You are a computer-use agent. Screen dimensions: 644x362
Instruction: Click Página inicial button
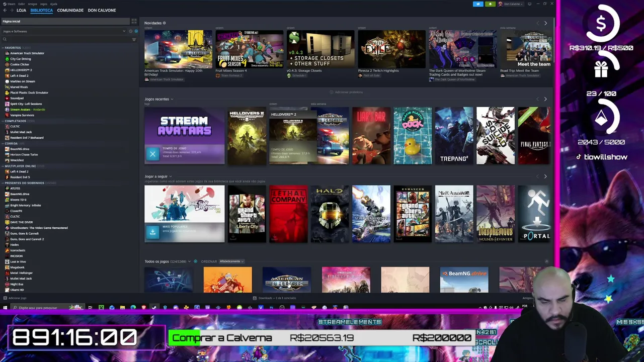pos(65,21)
